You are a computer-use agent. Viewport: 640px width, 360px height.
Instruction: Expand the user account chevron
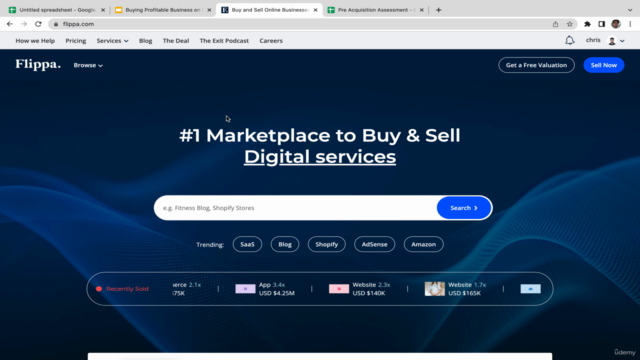622,41
